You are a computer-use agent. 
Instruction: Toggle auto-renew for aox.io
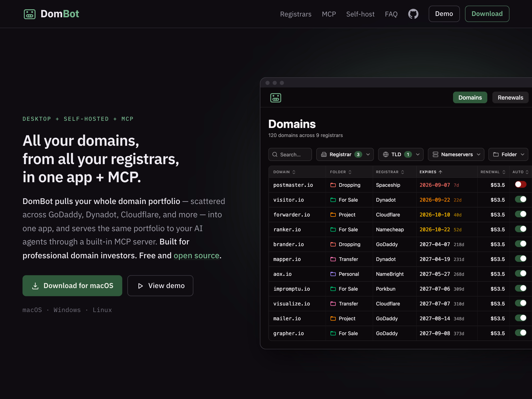521,273
